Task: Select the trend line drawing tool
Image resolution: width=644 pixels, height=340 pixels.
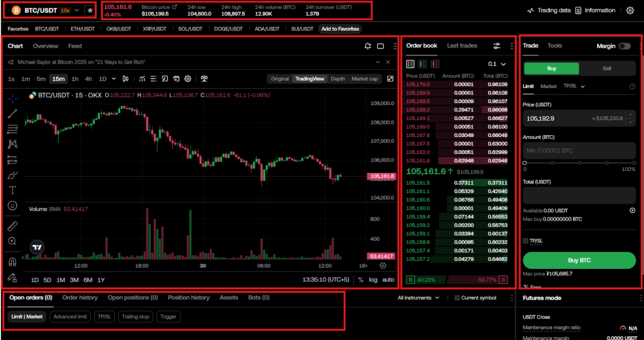Action: point(13,114)
